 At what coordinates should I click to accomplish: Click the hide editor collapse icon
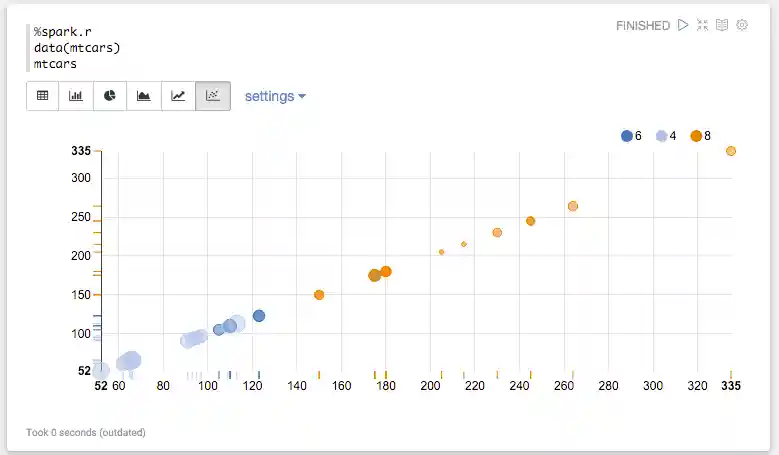[702, 25]
